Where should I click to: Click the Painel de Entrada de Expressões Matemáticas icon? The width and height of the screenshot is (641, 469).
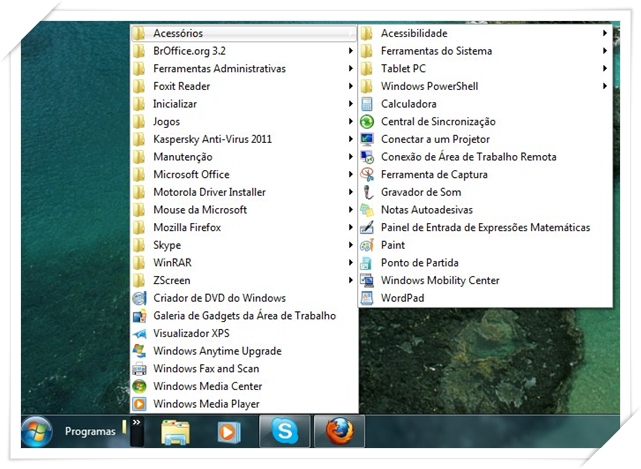(x=367, y=227)
